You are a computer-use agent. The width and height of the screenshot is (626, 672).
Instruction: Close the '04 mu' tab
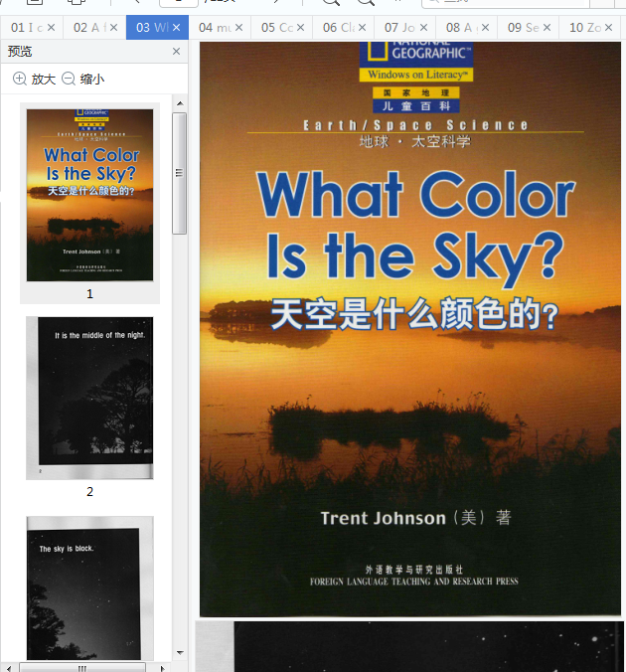[238, 28]
